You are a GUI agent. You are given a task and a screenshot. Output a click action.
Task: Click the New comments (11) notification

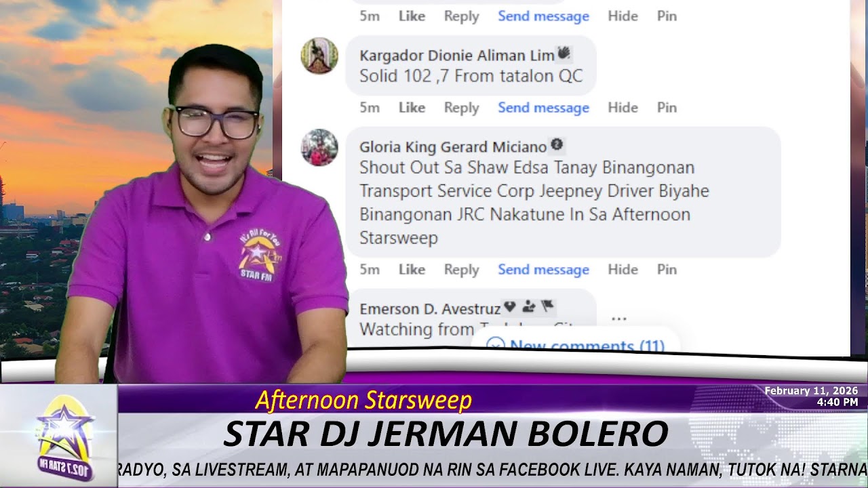click(576, 346)
